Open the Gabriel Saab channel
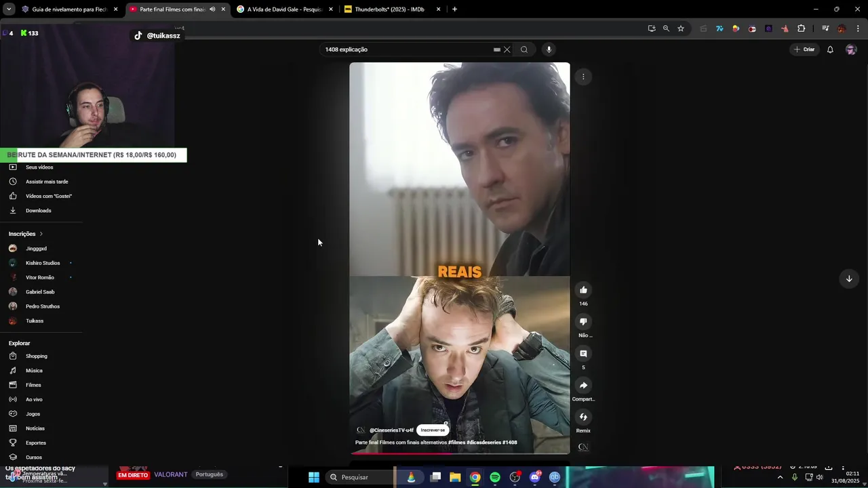The height and width of the screenshot is (488, 868). point(41,292)
